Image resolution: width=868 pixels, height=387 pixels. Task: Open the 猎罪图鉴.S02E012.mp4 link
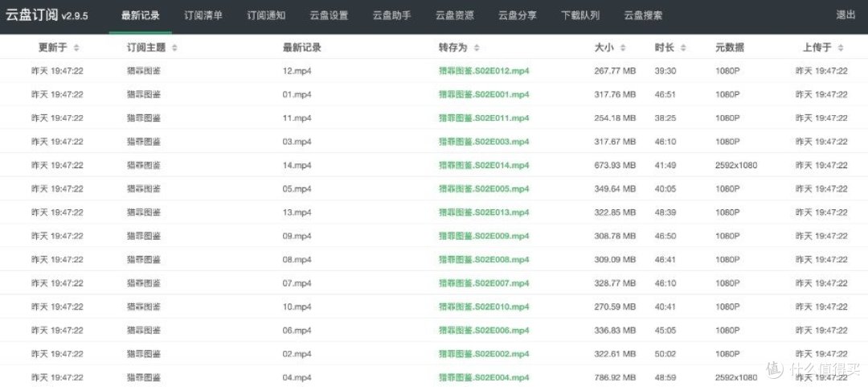click(x=484, y=71)
